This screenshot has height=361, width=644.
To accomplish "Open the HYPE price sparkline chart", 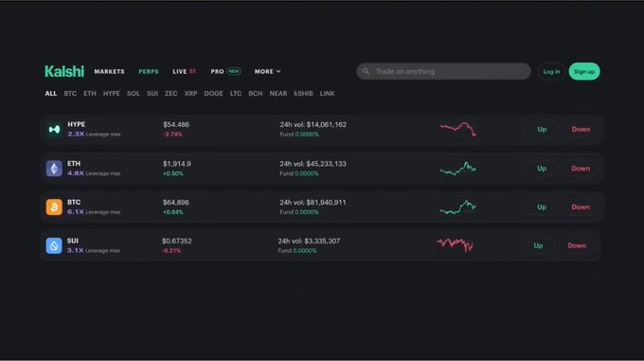I will 458,129.
